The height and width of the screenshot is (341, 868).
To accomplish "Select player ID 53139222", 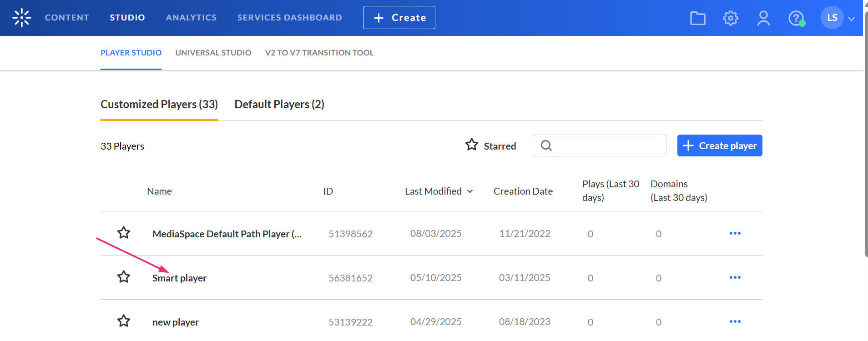I will 351,322.
